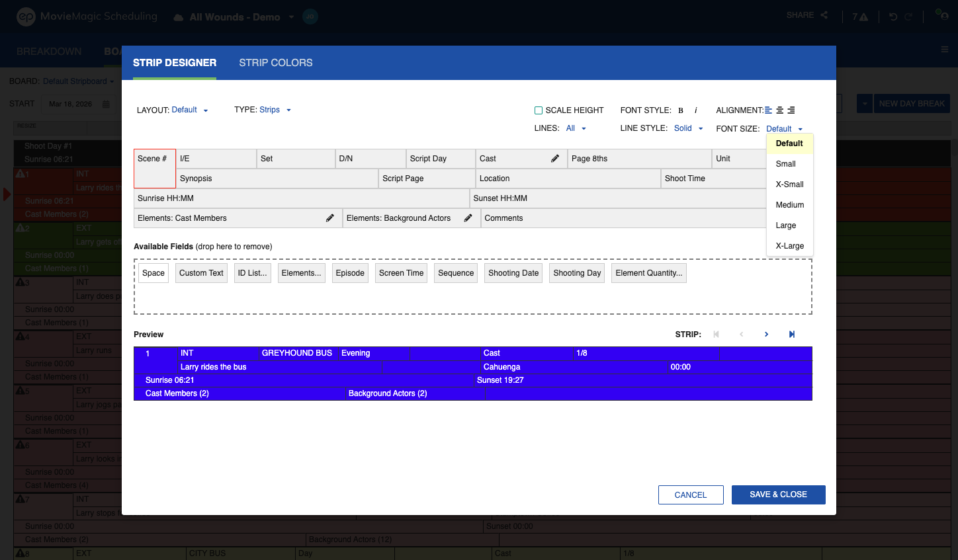The height and width of the screenshot is (560, 958).
Task: Select the Strip Designer tab
Action: point(175,63)
